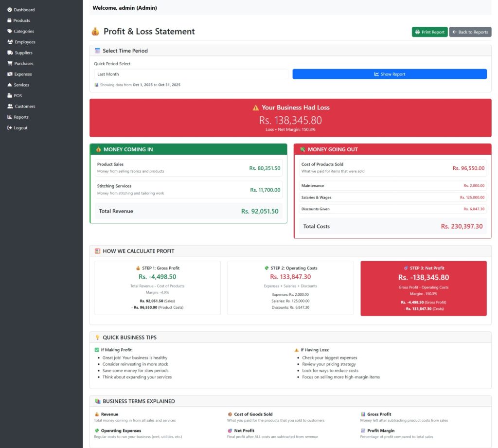Screen dimensions: 498x448
Task: Click the printer icon on Print Report
Action: (417, 32)
